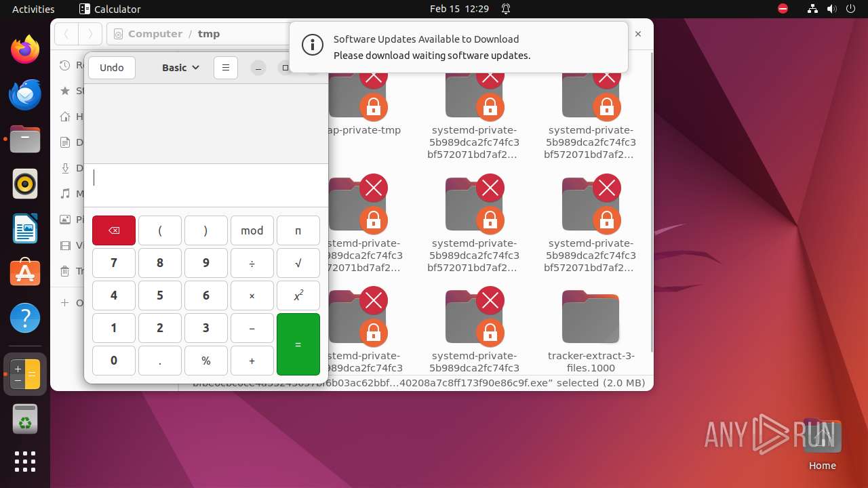
Task: Click the red do-not-disturb tray indicator
Action: [x=783, y=9]
